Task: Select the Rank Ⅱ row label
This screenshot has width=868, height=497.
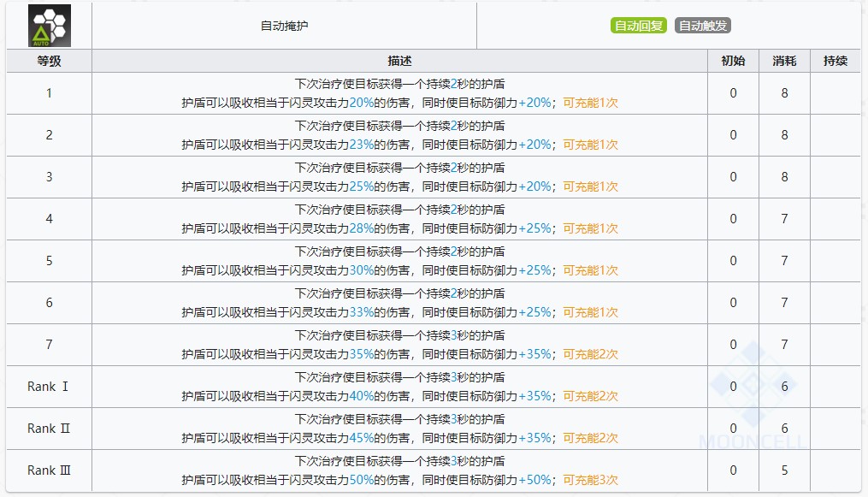Action: (x=48, y=429)
